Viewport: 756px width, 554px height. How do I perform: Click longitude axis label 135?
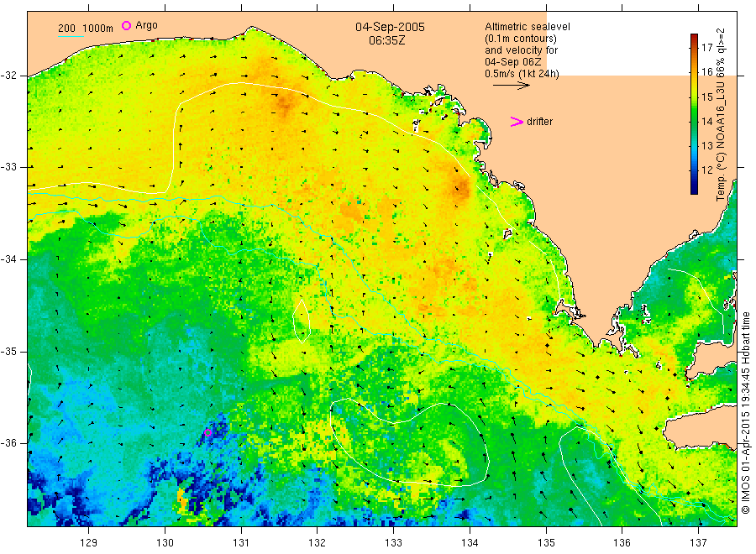click(546, 543)
